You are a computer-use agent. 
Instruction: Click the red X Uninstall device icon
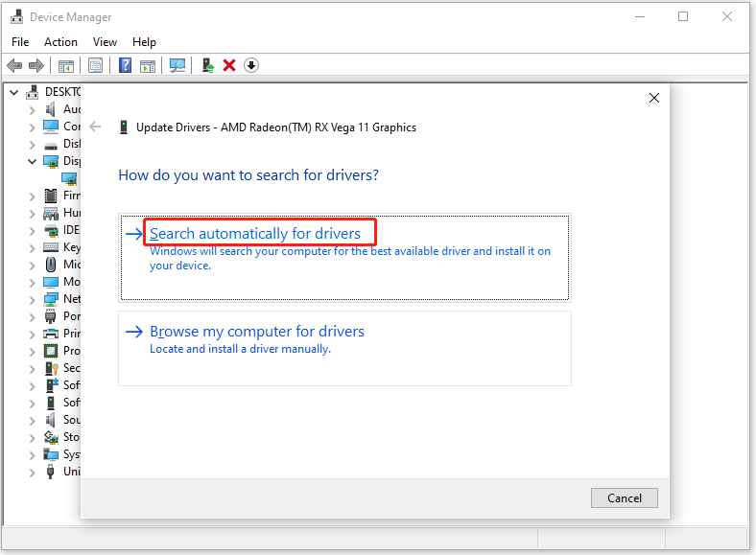[229, 65]
